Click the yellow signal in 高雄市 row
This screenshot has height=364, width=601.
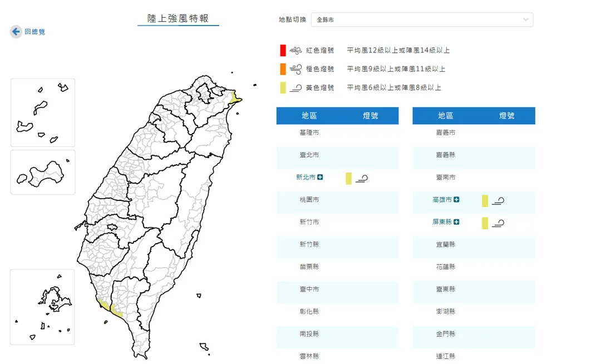click(485, 201)
